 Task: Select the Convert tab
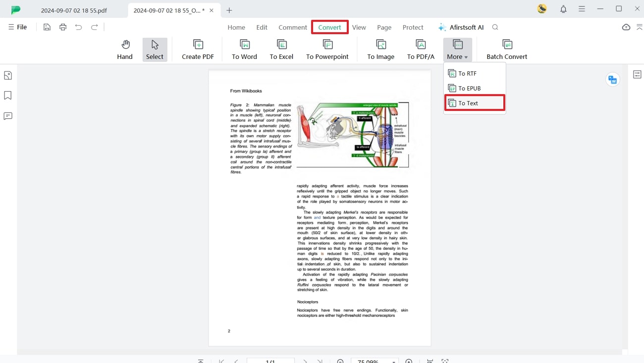(x=330, y=27)
